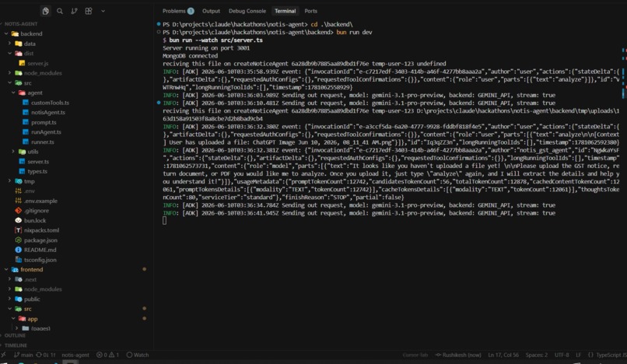Expand the OUTLINE section
This screenshot has height=364, width=627.
click(x=15, y=335)
